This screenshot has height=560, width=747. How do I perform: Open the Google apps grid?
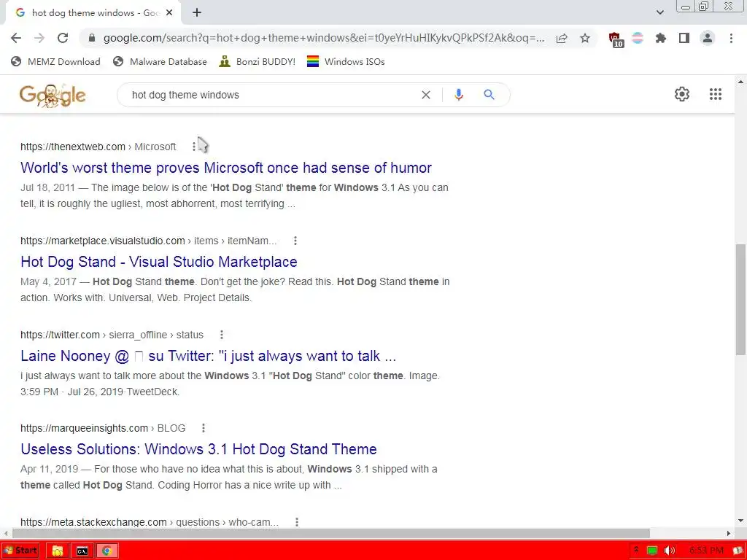pyautogui.click(x=716, y=94)
